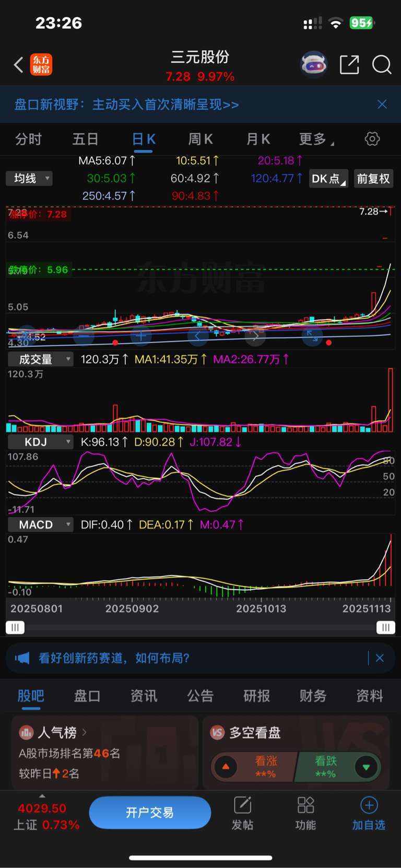Tap the DIF:0.40 MACD value
The image size is (401, 868).
pos(107,524)
